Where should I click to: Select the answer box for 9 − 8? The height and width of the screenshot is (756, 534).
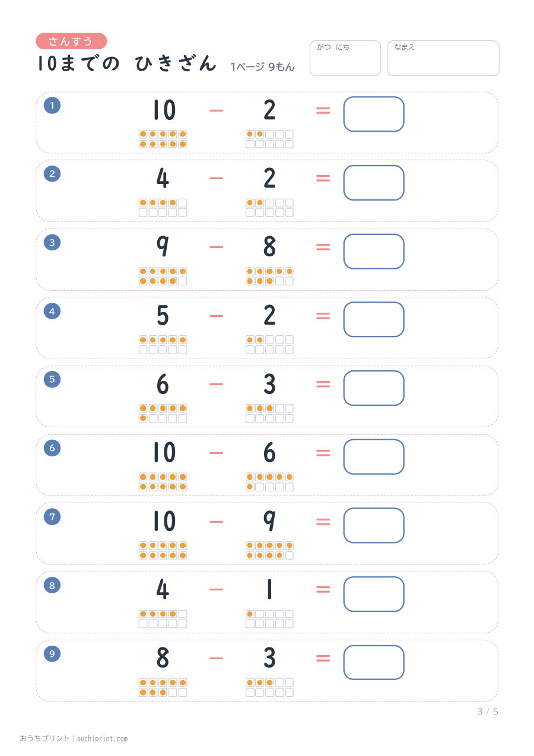pos(374,251)
